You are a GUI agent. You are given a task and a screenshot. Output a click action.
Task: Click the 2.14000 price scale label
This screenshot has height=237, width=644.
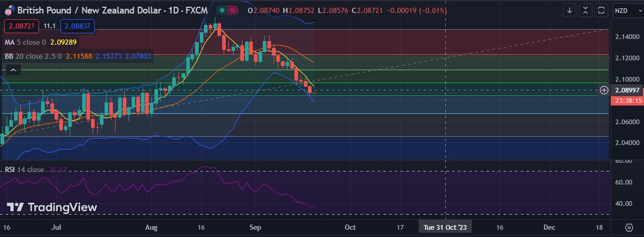pos(627,37)
